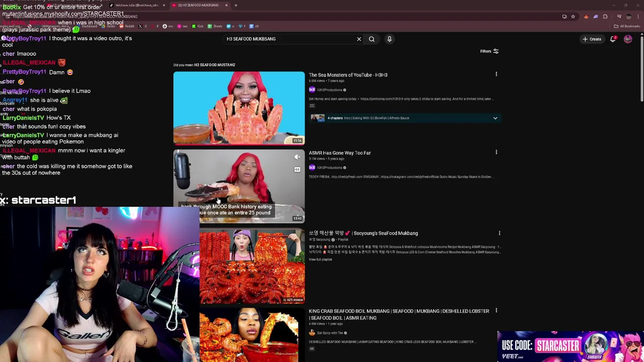Open h3h3Productions channel under ASMR video

point(330,167)
